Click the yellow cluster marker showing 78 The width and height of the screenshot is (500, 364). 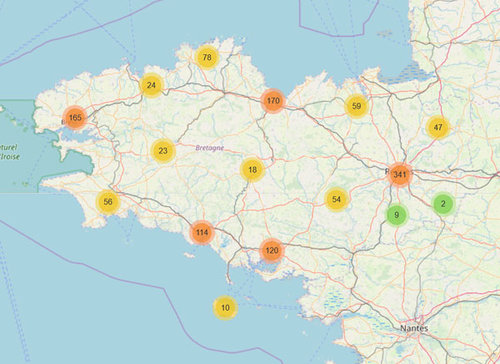207,57
